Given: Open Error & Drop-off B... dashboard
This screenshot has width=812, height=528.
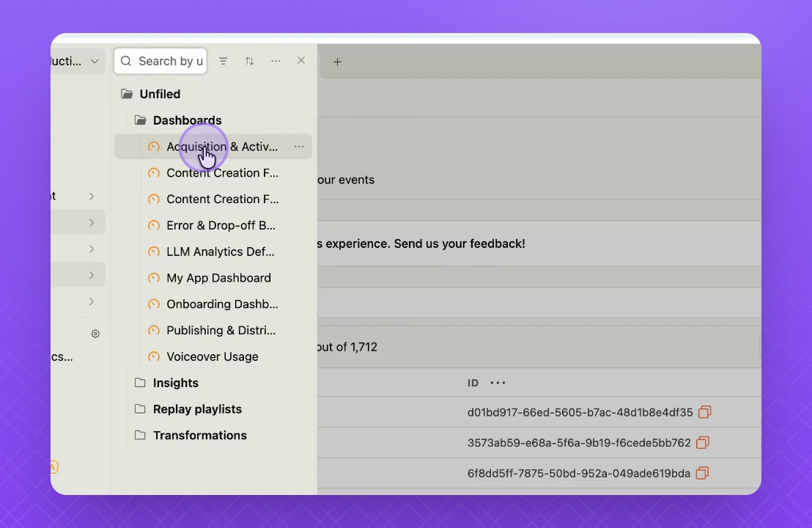Looking at the screenshot, I should point(221,225).
